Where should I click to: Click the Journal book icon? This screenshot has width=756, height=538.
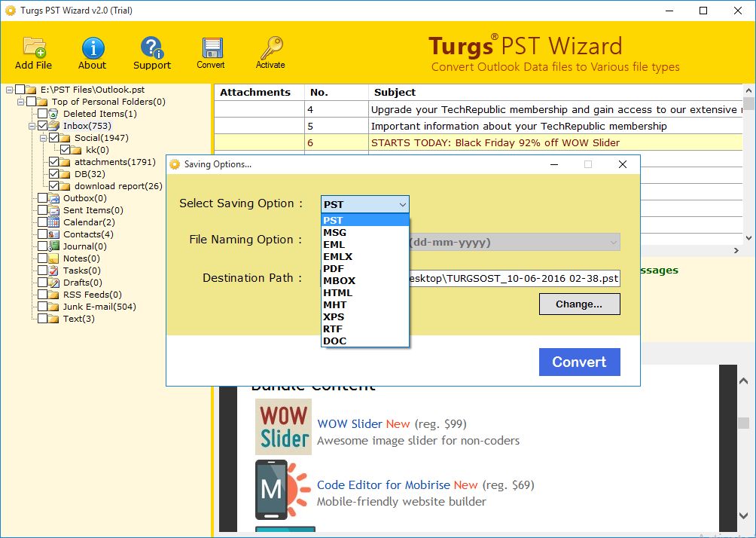53,246
